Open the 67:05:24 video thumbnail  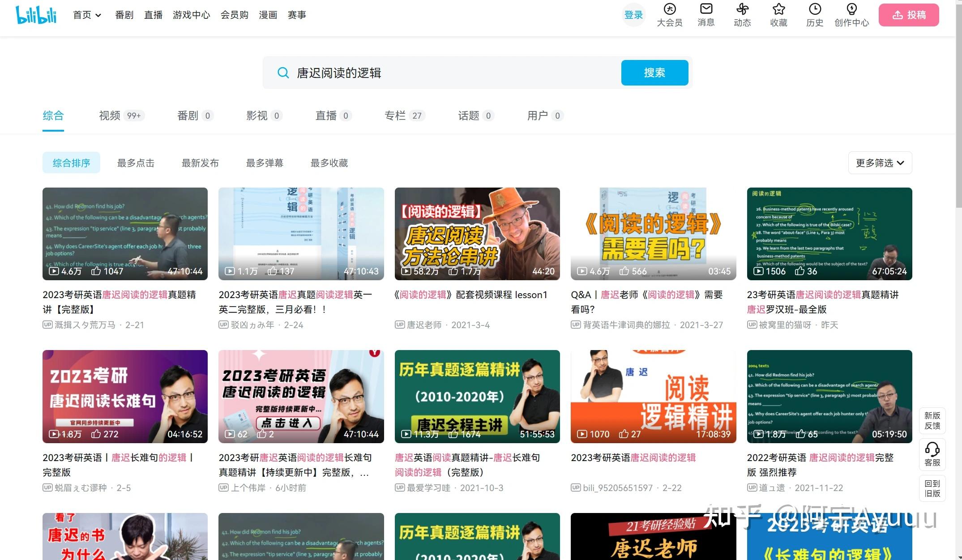click(829, 234)
